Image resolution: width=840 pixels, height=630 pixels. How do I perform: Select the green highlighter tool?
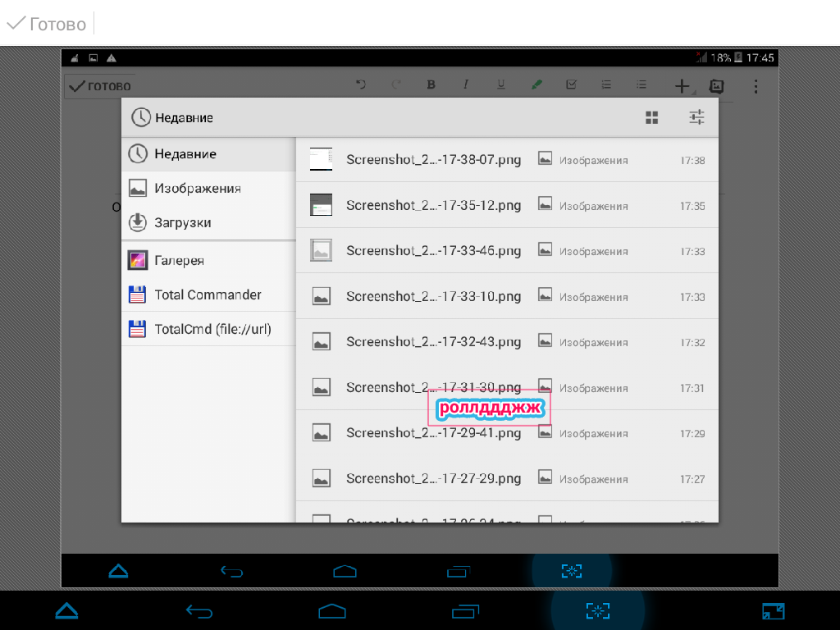click(536, 84)
